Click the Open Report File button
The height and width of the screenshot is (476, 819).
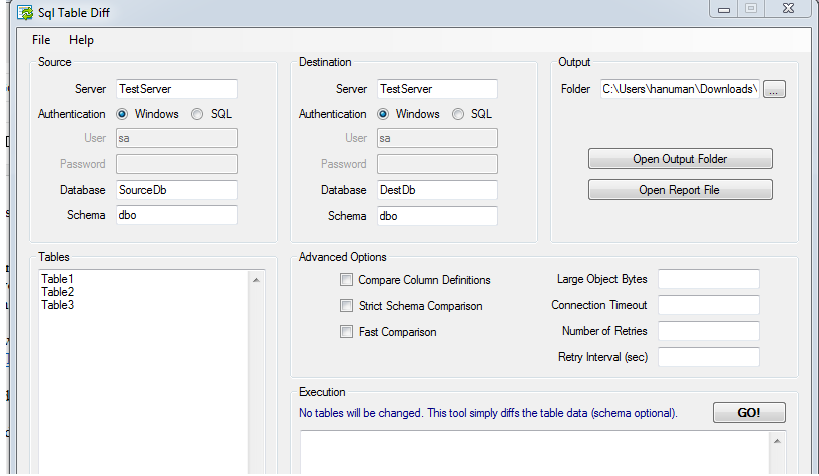(x=680, y=190)
